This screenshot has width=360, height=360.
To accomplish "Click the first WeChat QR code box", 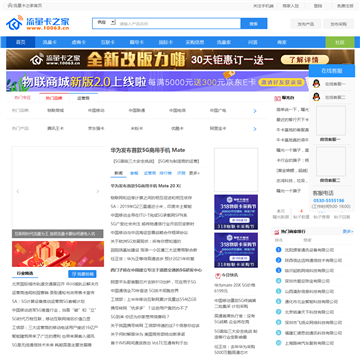I will click(x=331, y=120).
